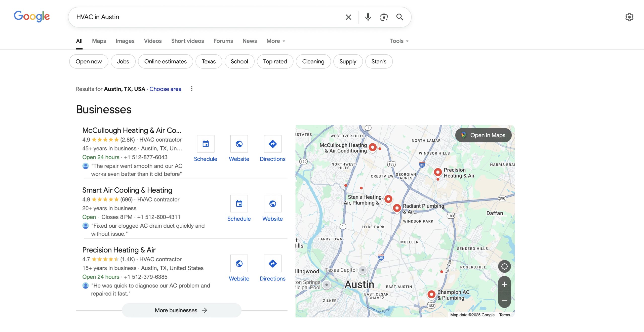644x332 pixels.
Task: Expand the More search tabs dropdown
Action: (x=276, y=41)
